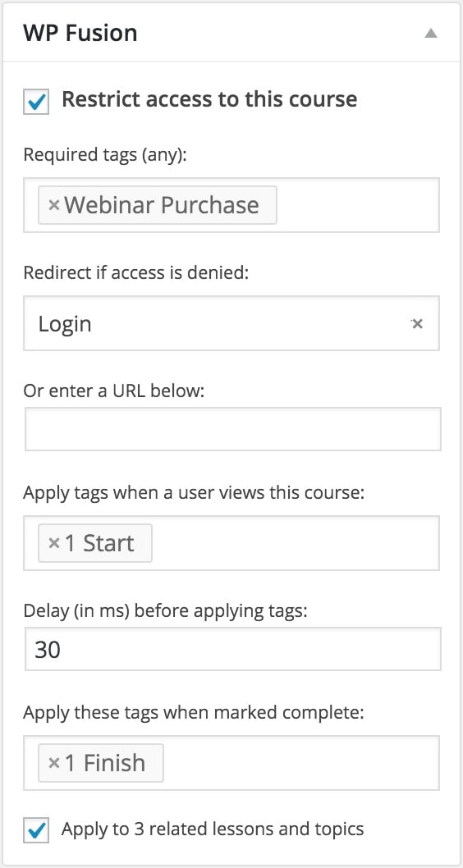Click the 1 Finish tag label
463x868 pixels.
pos(105,763)
